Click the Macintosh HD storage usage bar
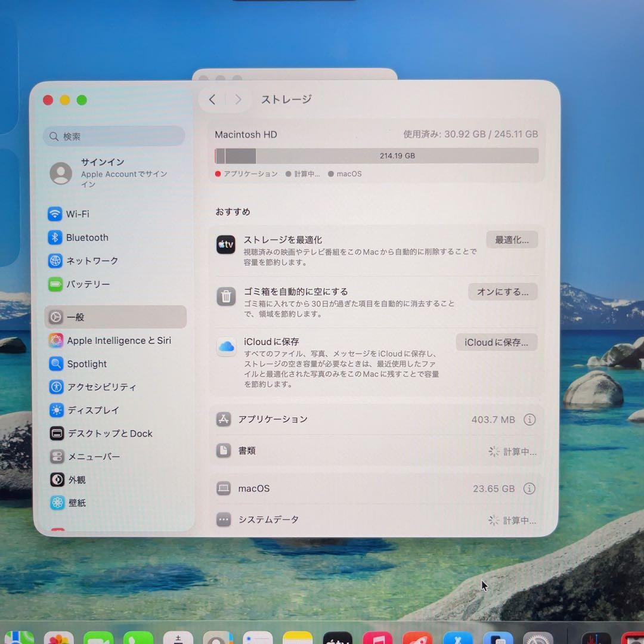The height and width of the screenshot is (644, 644). [376, 156]
